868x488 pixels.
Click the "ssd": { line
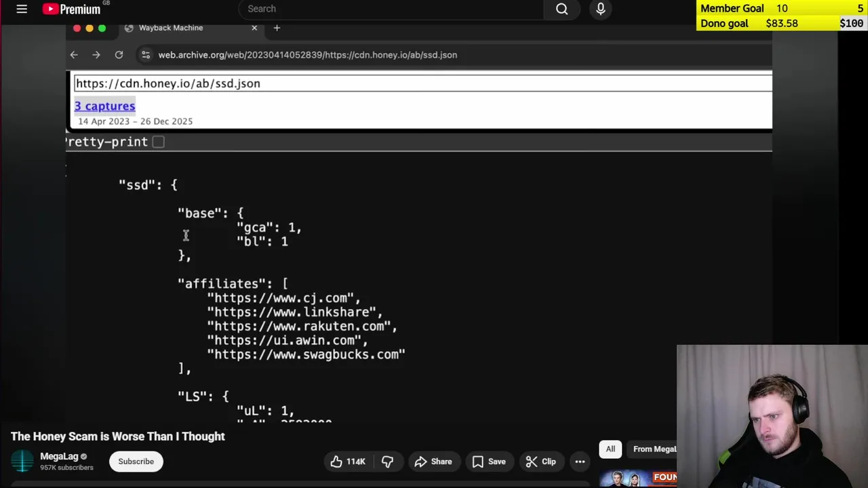(x=148, y=185)
